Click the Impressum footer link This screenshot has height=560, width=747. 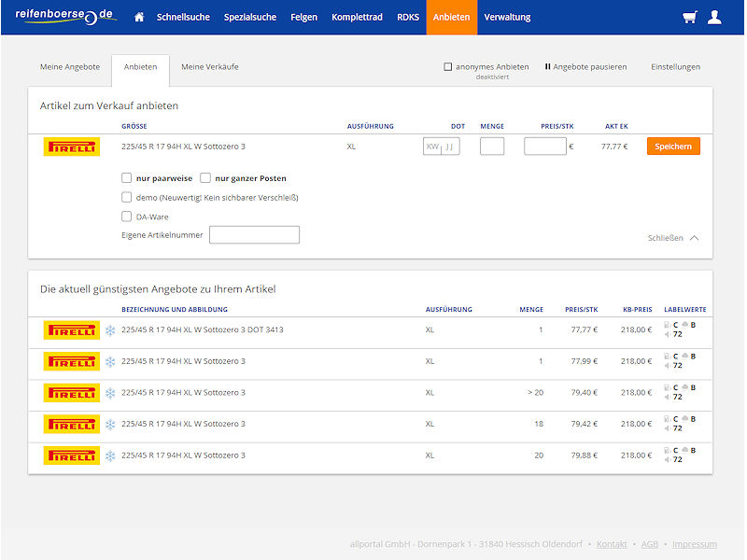point(694,544)
